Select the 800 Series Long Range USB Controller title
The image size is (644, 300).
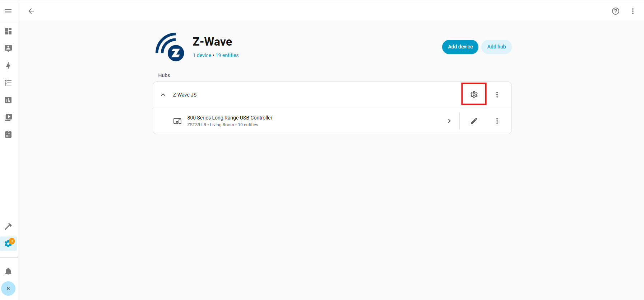pyautogui.click(x=230, y=118)
